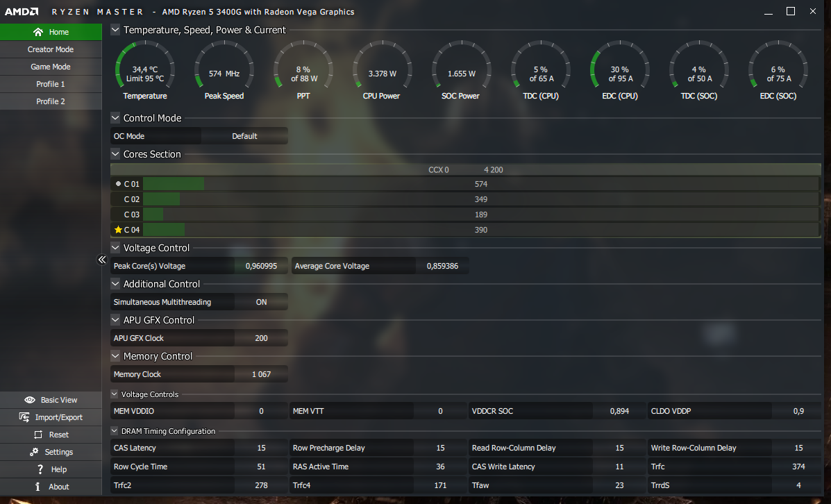
Task: Click the Import/Export icon
Action: point(24,417)
